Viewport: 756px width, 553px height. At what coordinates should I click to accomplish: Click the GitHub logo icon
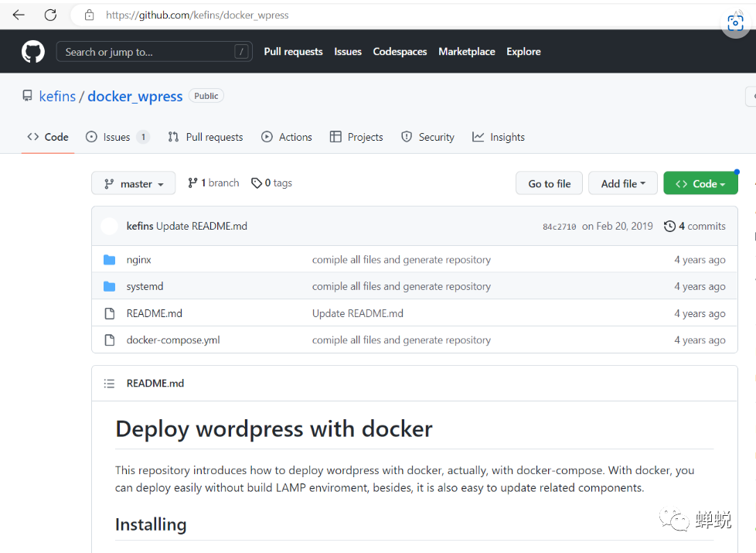point(33,52)
